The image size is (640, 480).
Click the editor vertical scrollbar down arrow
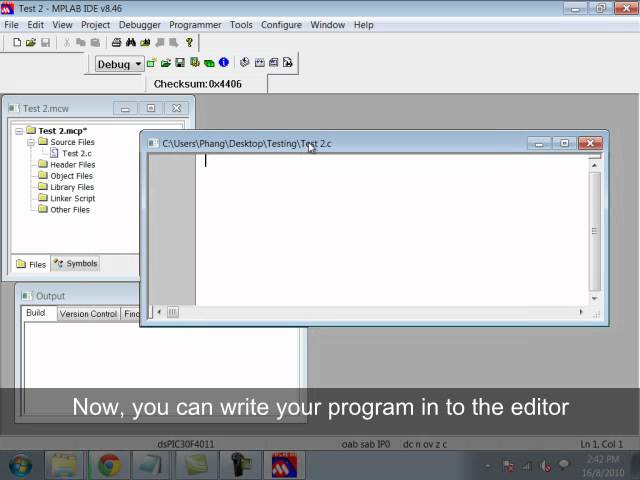(x=594, y=298)
